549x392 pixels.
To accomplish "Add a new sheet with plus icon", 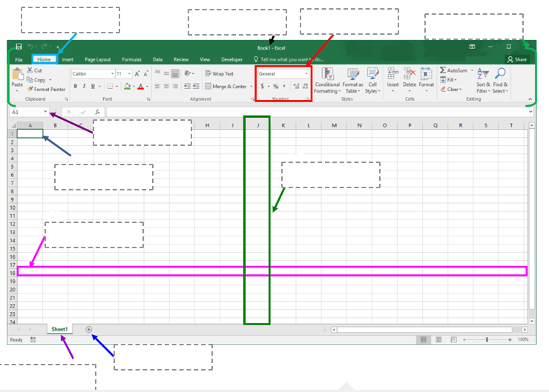I will tap(89, 329).
